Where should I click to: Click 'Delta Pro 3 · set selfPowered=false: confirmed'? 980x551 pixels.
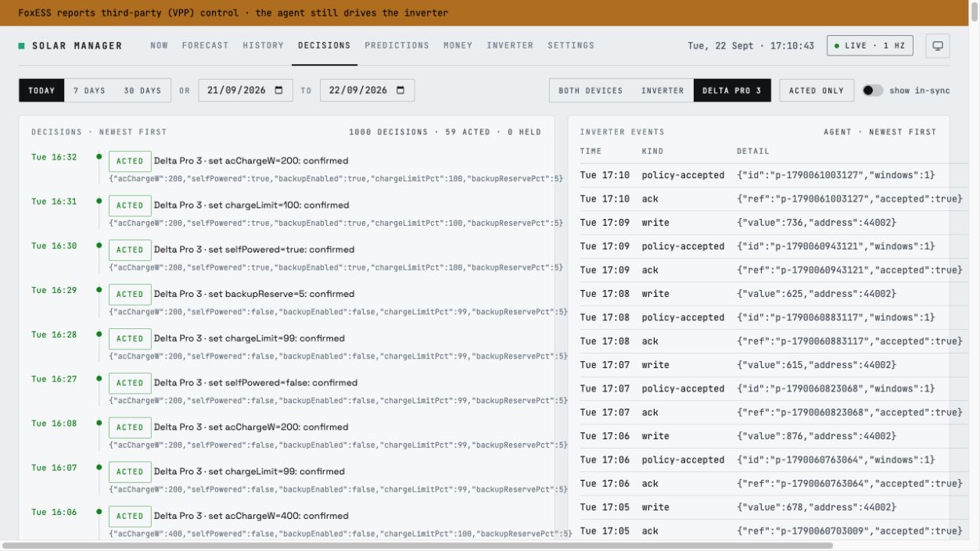coord(256,383)
